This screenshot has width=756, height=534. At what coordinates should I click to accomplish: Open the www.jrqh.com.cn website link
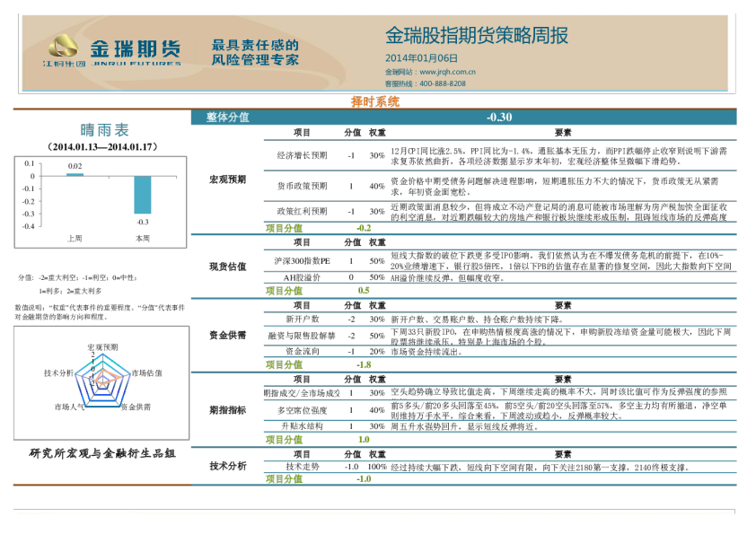[x=447, y=72]
